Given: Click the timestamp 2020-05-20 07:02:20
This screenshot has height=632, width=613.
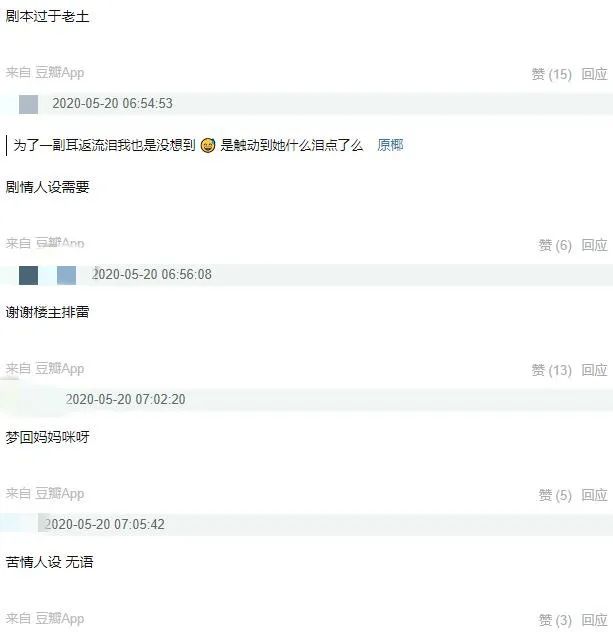Looking at the screenshot, I should click(x=125, y=399).
